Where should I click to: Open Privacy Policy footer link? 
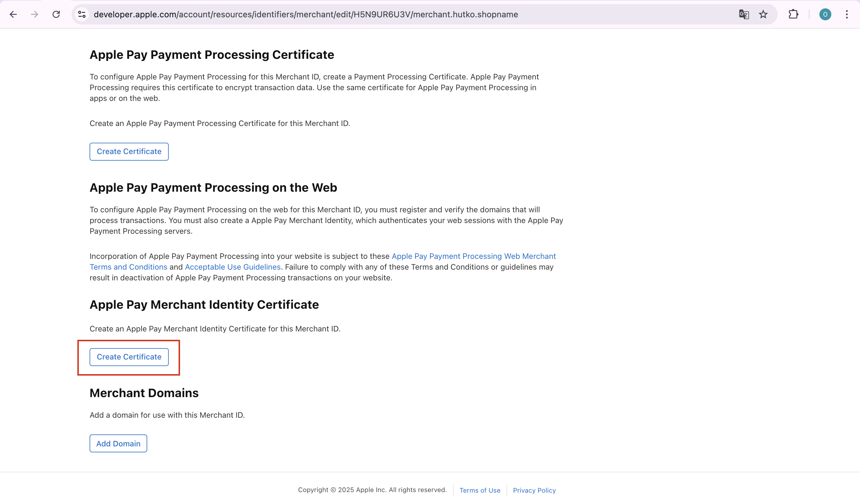point(535,490)
